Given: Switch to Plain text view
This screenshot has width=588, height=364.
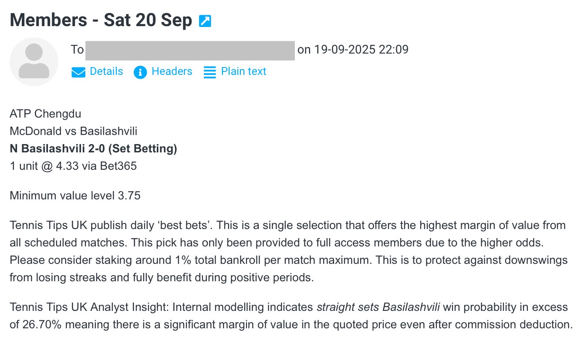Looking at the screenshot, I should pos(243,71).
